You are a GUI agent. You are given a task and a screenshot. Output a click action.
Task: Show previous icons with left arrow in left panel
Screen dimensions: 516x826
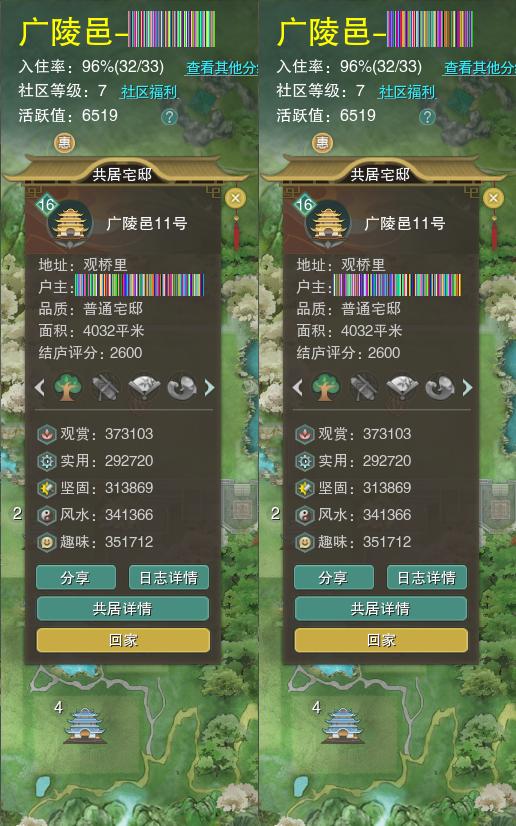coord(40,388)
